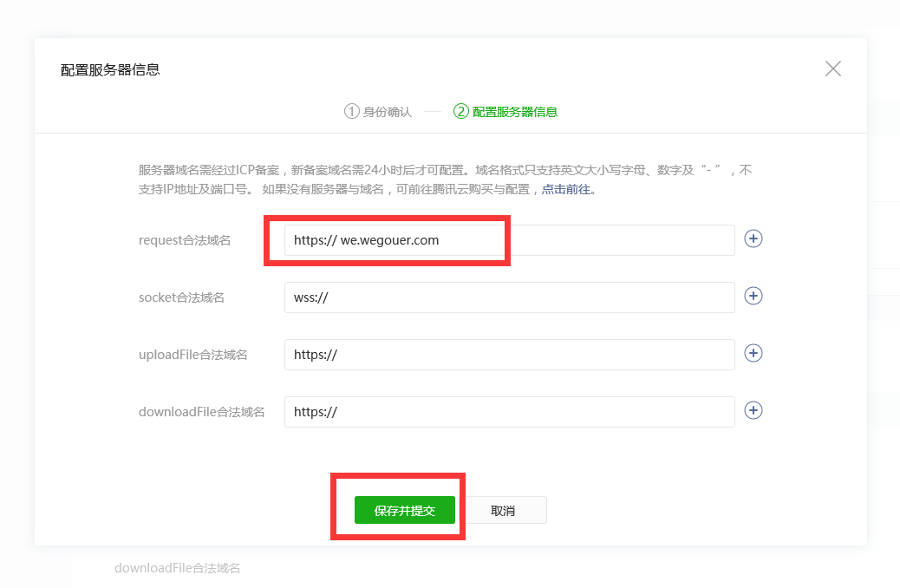This screenshot has height=588, width=900.
Task: Click the uploadFile合法域名 input field
Action: 509,355
